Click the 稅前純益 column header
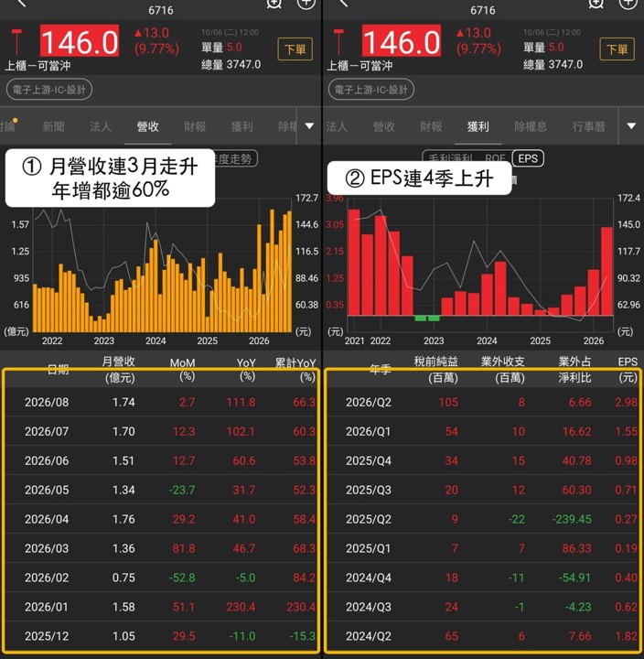Screen dimensions: 644x659 tap(436, 369)
